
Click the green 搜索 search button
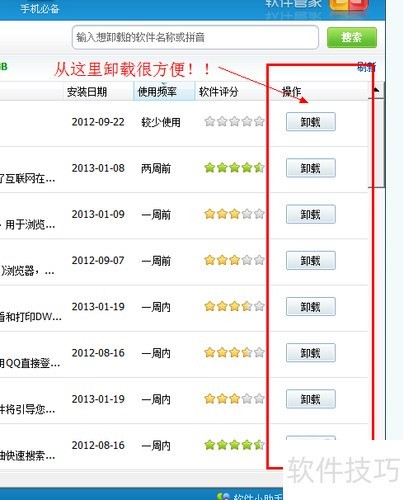(352, 37)
